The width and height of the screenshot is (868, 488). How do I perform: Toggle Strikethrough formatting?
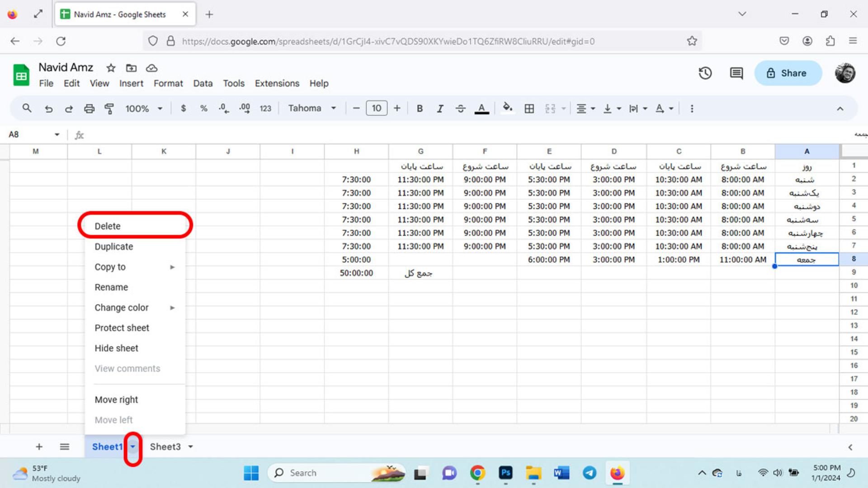click(460, 108)
